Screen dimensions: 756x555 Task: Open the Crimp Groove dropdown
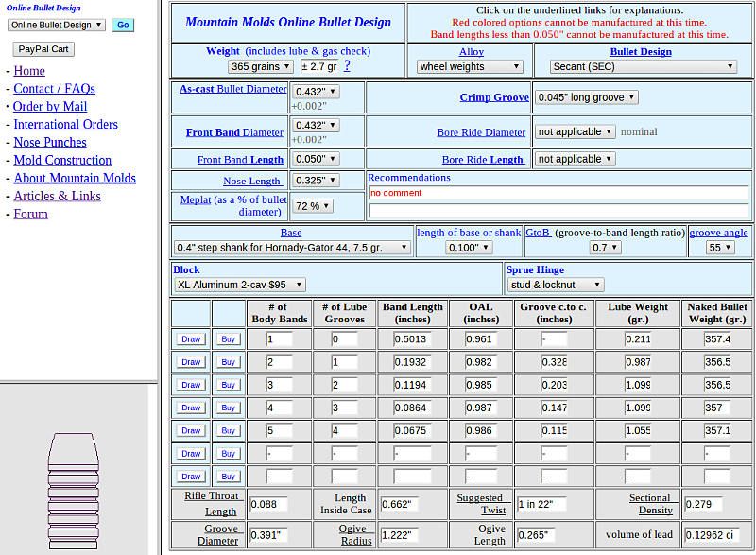[587, 97]
